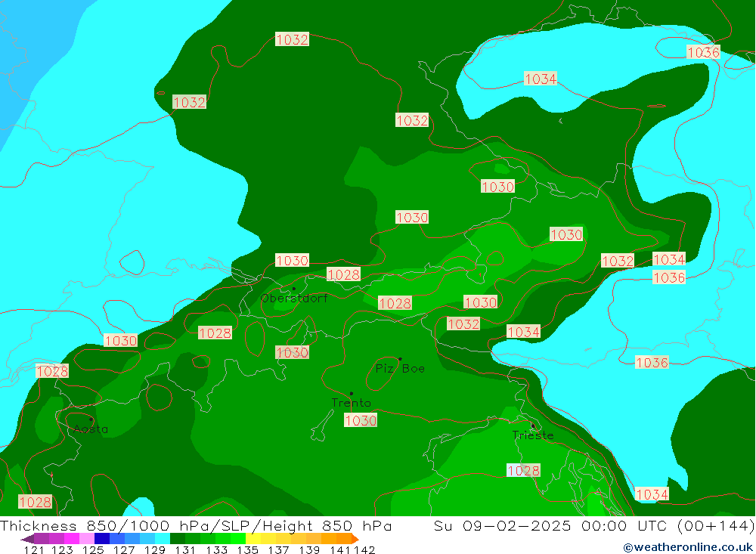Click the purple arrow at the legend's left end

coord(27,538)
